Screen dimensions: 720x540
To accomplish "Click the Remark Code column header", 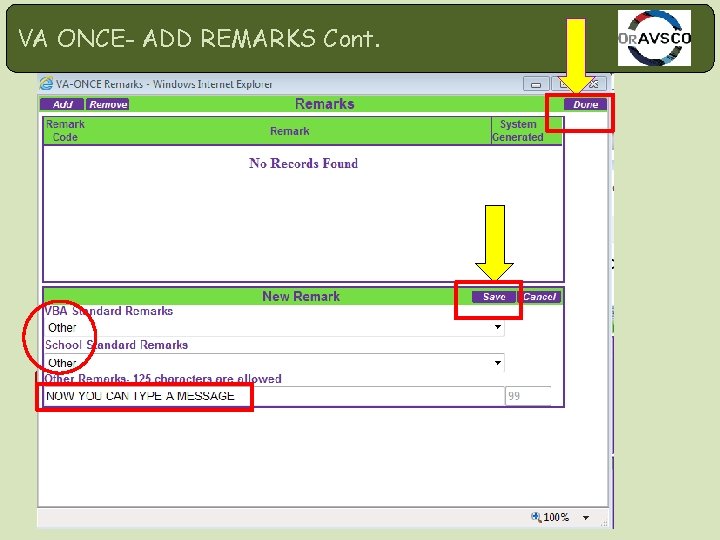I will point(65,131).
